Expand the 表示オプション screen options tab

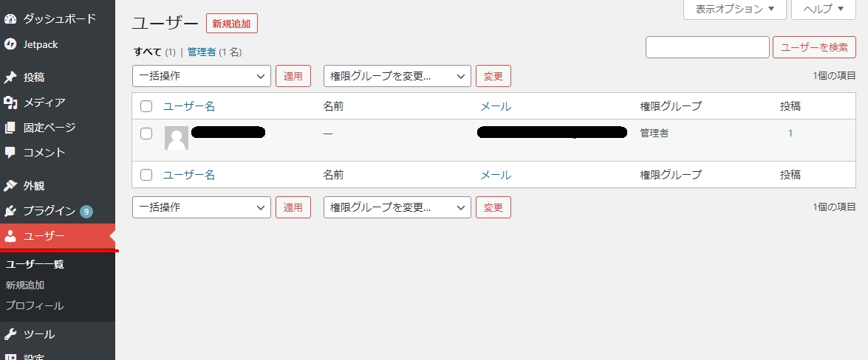coord(734,10)
